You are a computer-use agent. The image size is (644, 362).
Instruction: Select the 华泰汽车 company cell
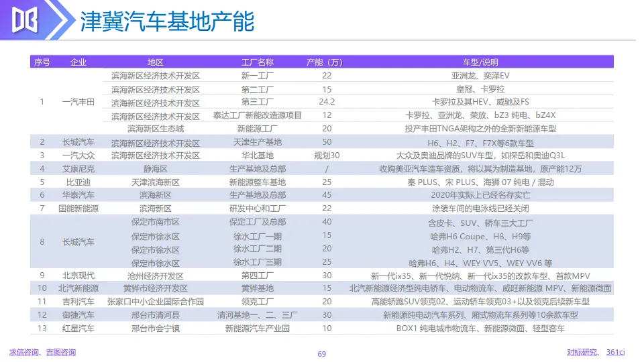click(x=78, y=195)
